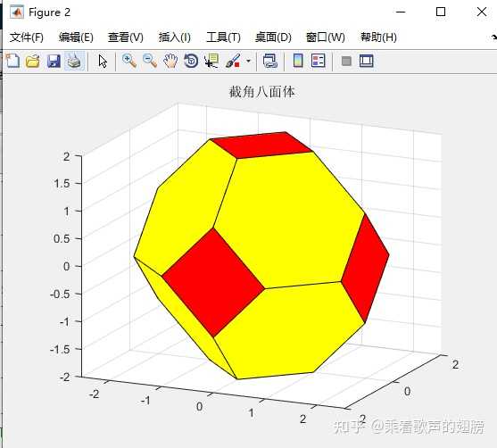Click the Link Plot icon
Image resolution: width=497 pixels, height=448 pixels.
[270, 61]
